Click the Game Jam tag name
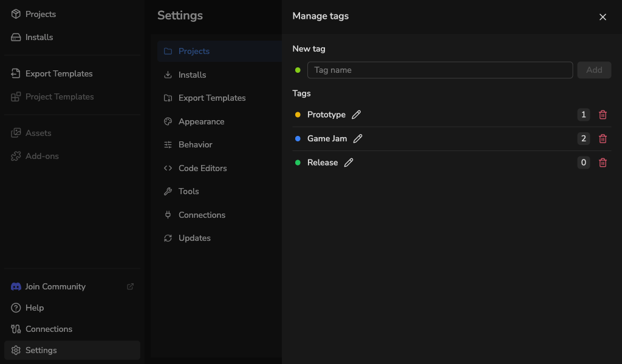The image size is (622, 364). [x=327, y=139]
